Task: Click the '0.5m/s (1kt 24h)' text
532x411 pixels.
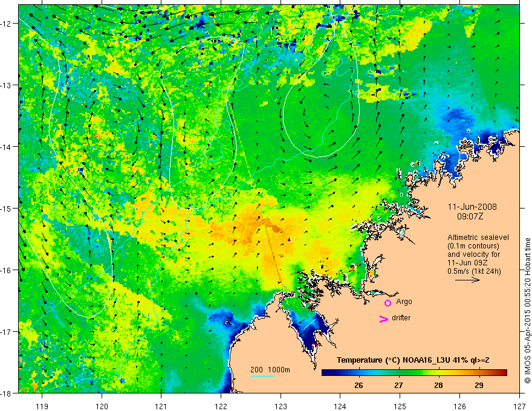Action: coord(474,271)
